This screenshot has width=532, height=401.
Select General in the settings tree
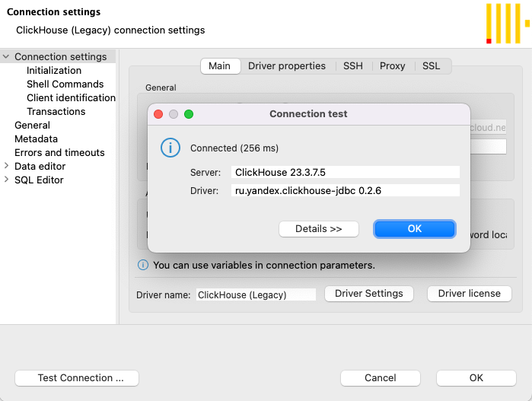pyautogui.click(x=32, y=126)
